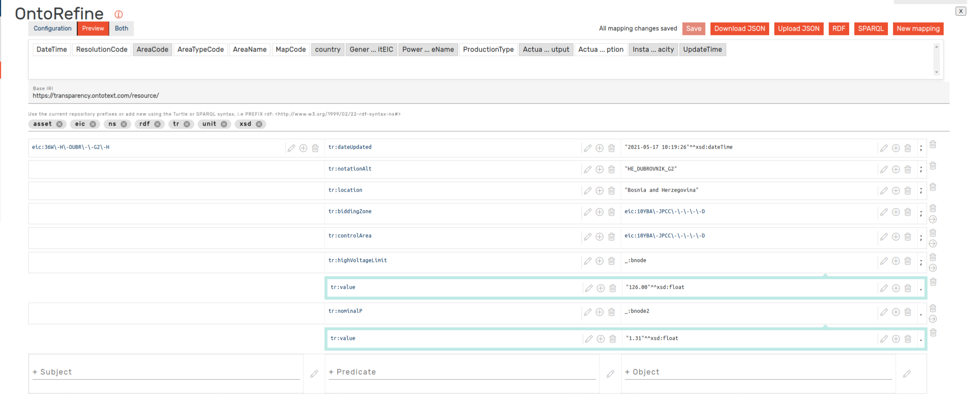Open nested triples arrow for tr:biddingZone row
This screenshot has height=405, width=980.
pyautogui.click(x=933, y=219)
